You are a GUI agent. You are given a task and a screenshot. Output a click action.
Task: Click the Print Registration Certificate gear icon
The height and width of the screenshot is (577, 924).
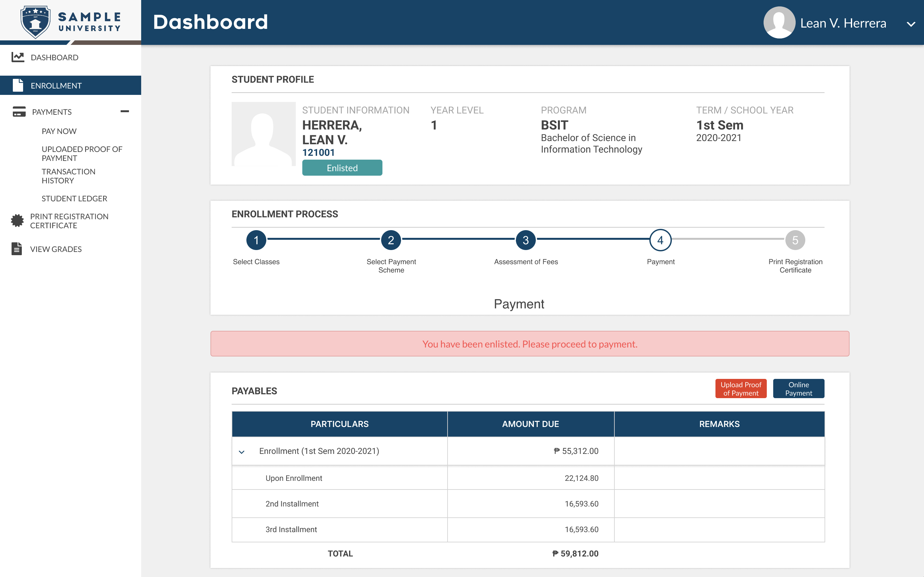point(17,221)
